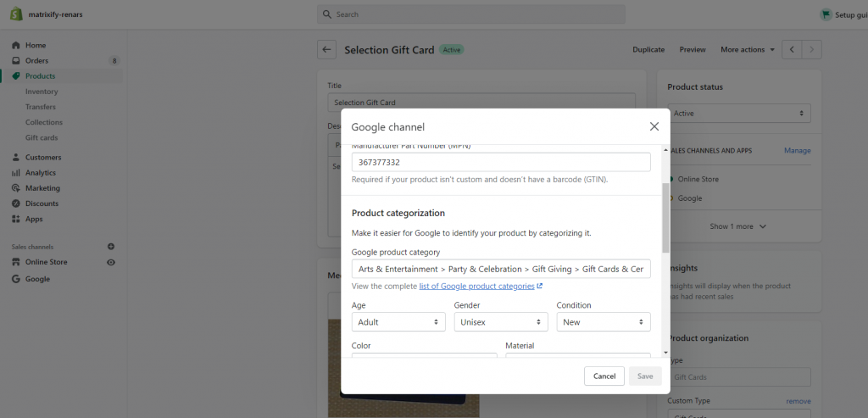Go to the previous product arrow
The image size is (868, 418).
click(792, 50)
